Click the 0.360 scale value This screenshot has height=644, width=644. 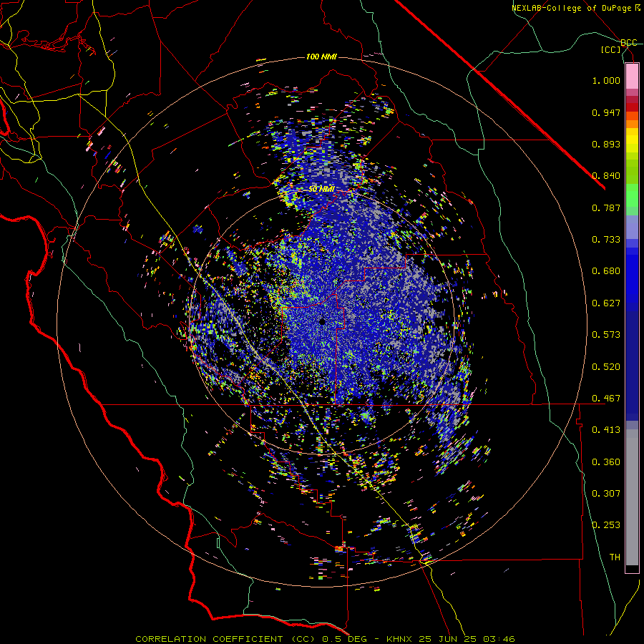pyautogui.click(x=606, y=462)
